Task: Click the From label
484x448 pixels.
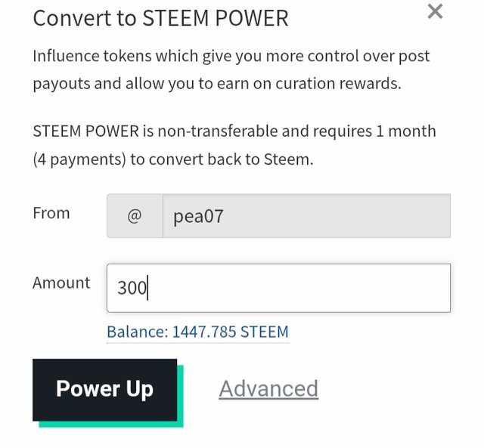Action: tap(51, 213)
